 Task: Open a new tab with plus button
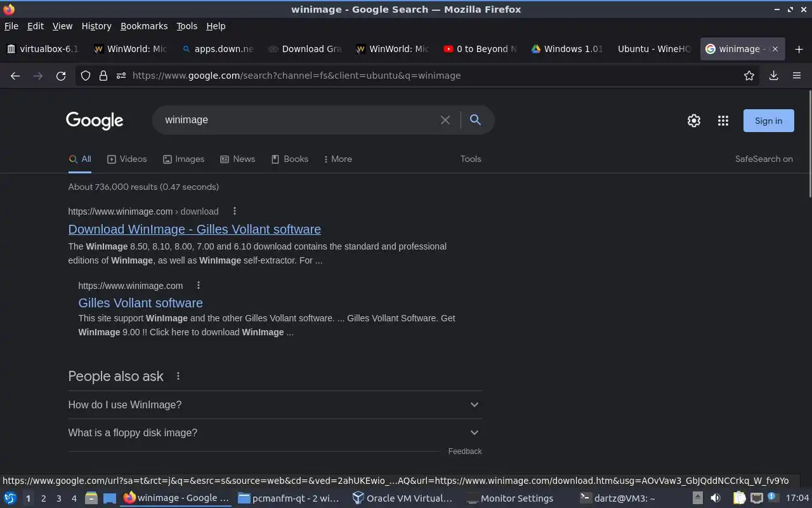coord(799,49)
